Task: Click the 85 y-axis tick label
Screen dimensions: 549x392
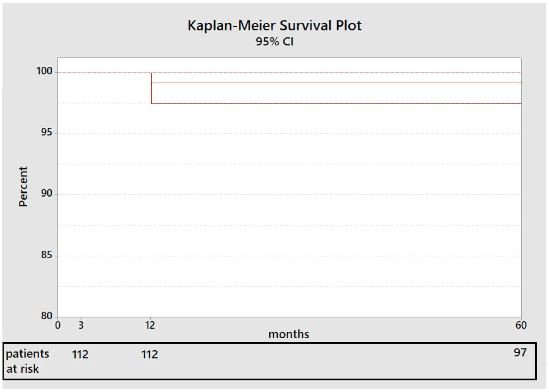Action: click(47, 255)
